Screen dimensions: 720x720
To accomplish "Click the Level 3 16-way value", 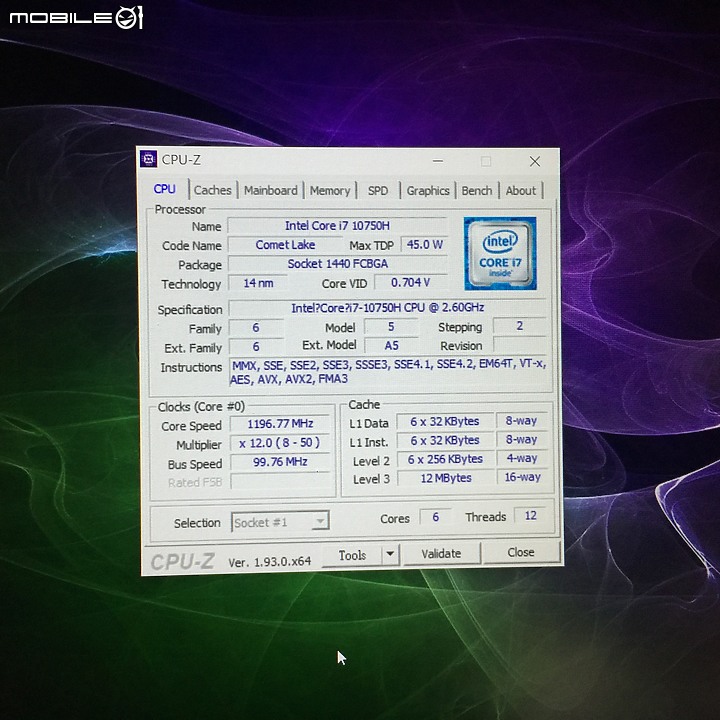I will tap(523, 477).
